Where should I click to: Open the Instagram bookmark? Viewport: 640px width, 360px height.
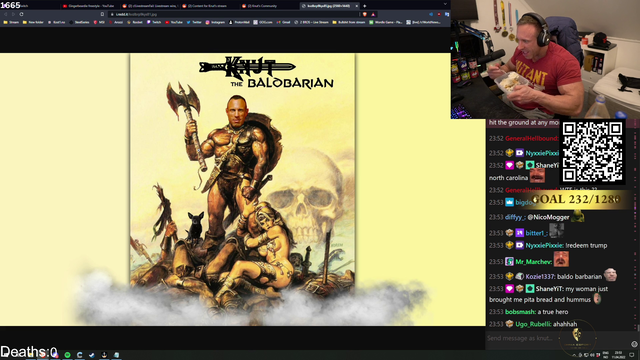click(215, 22)
